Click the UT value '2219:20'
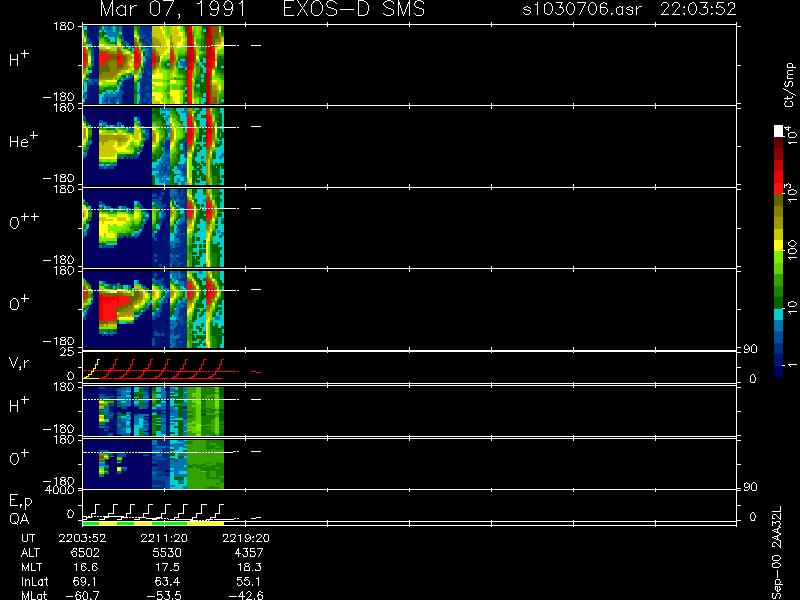 246,538
